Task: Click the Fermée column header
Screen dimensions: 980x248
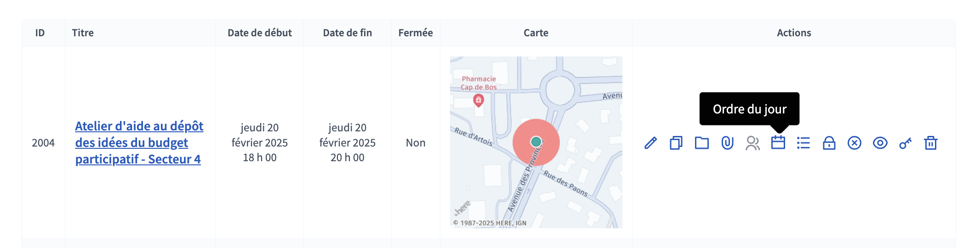Action: coord(416,33)
